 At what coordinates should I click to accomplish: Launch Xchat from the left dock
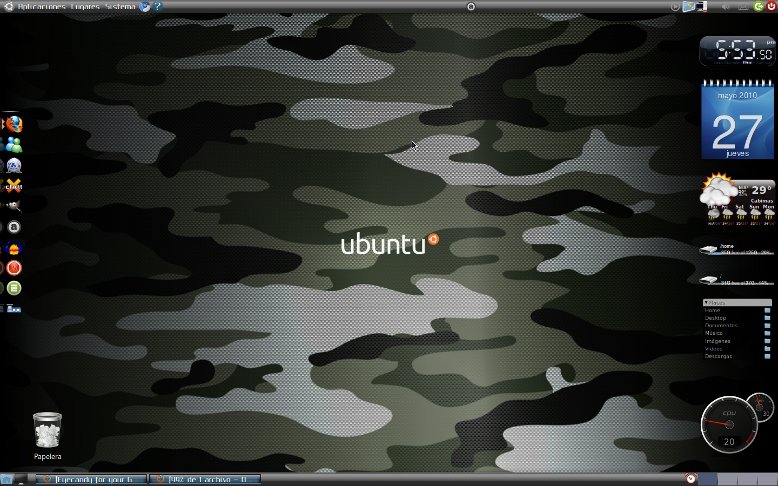pos(14,186)
